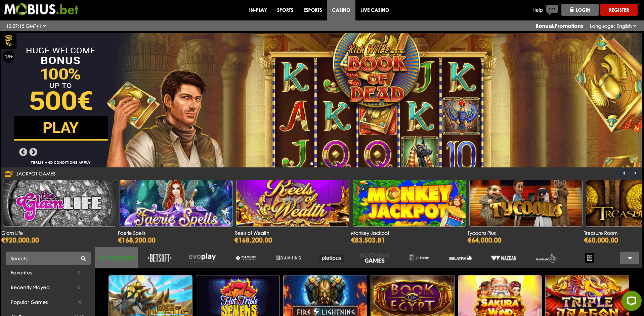644x316 pixels.
Task: Show next banner slide arrow
Action: [x=33, y=152]
